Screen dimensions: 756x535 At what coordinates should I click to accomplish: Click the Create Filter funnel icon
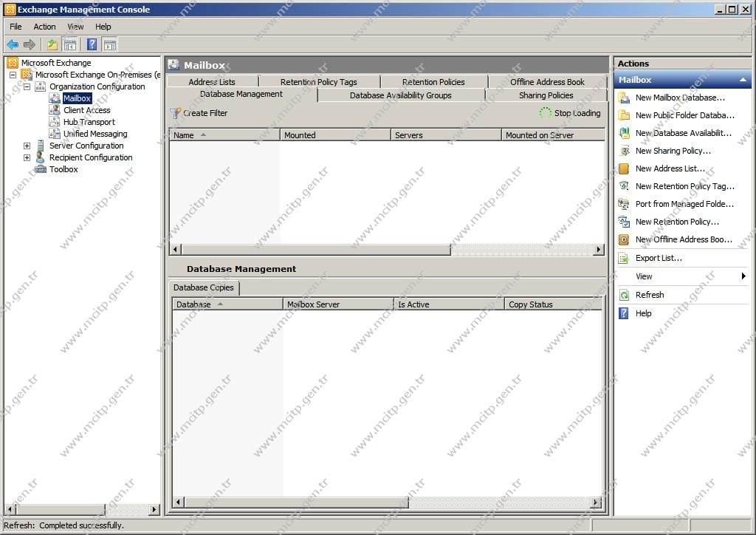click(x=176, y=113)
